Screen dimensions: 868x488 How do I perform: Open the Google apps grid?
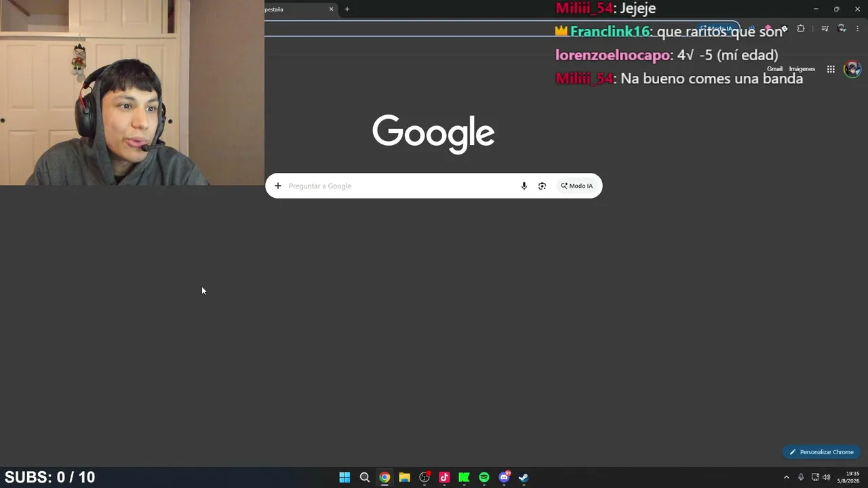831,69
